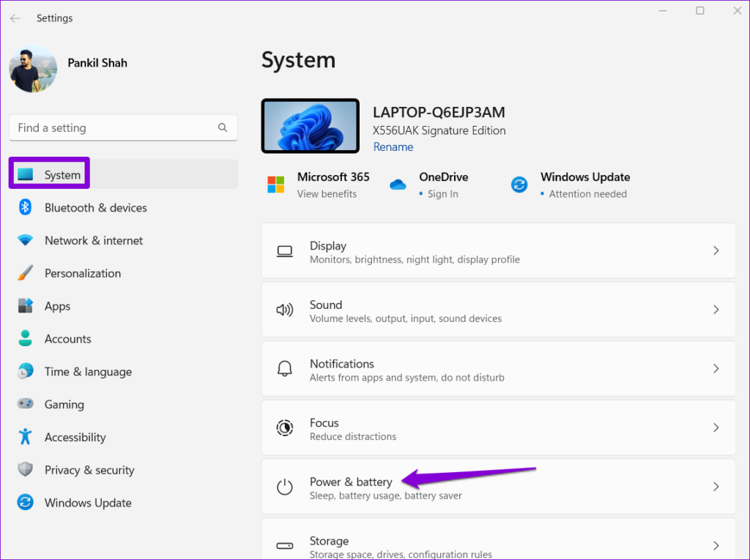Click the Pankil Shah profile picture
Image resolution: width=750 pixels, height=560 pixels.
[x=33, y=68]
